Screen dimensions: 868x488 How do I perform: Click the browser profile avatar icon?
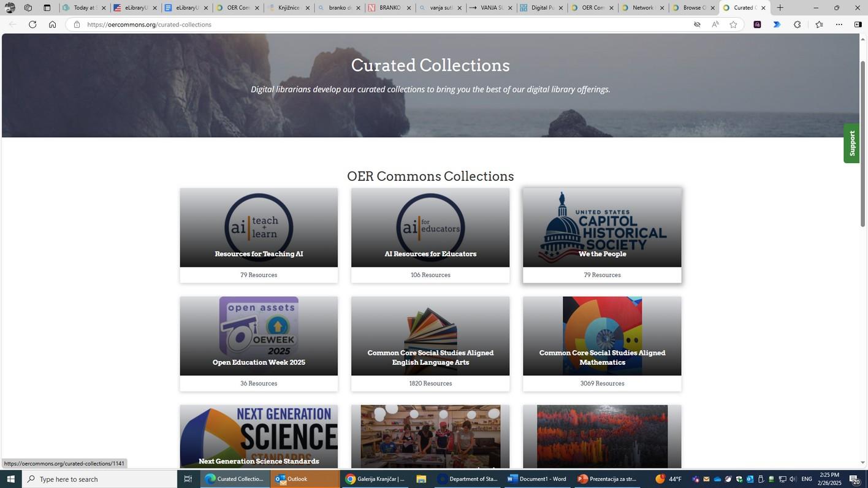pos(10,8)
